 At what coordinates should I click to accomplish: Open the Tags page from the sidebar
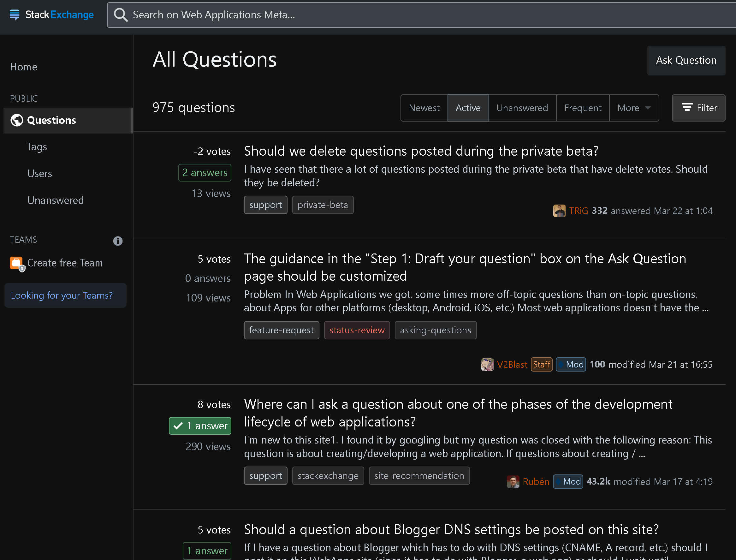[x=37, y=147]
